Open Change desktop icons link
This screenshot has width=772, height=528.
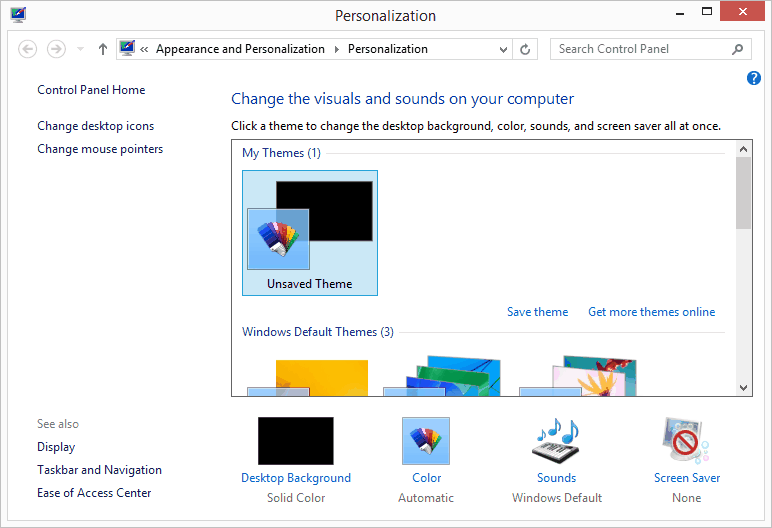pyautogui.click(x=95, y=126)
